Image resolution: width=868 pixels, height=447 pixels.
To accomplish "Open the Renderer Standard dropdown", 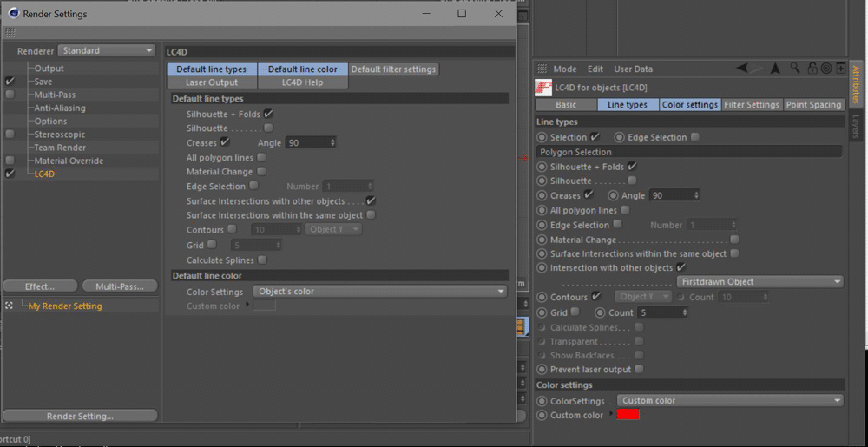I will (x=106, y=51).
